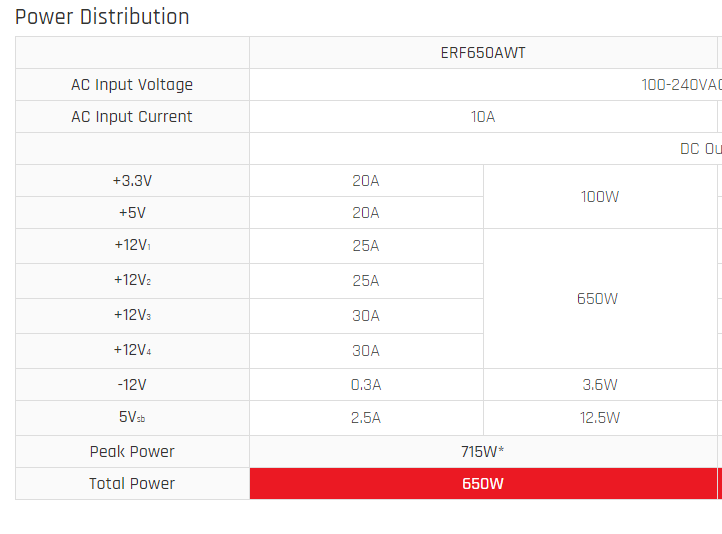The image size is (722, 534).
Task: Click the +12V4 rail label
Action: (132, 350)
